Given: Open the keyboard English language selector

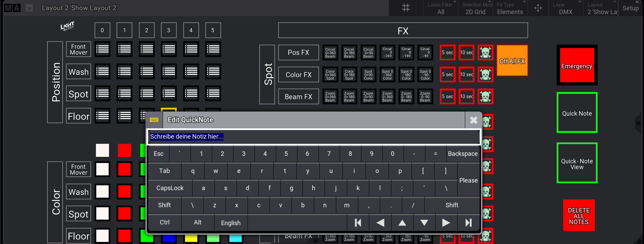Looking at the screenshot, I should coord(231,223).
